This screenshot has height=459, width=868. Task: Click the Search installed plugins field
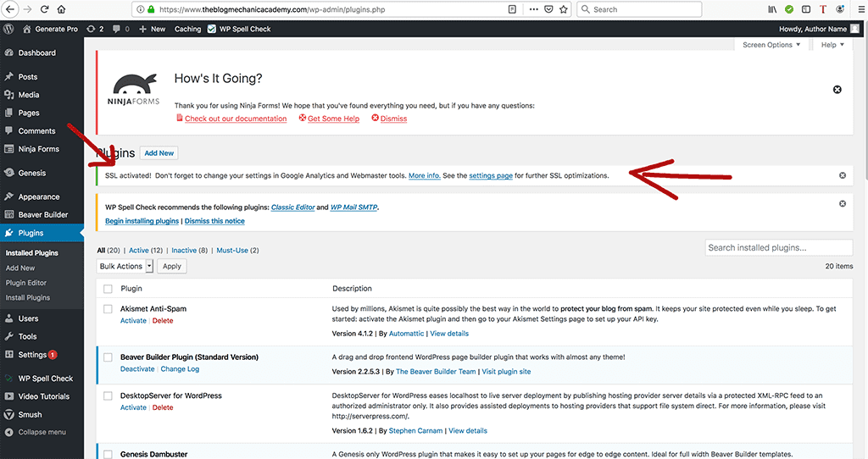778,247
